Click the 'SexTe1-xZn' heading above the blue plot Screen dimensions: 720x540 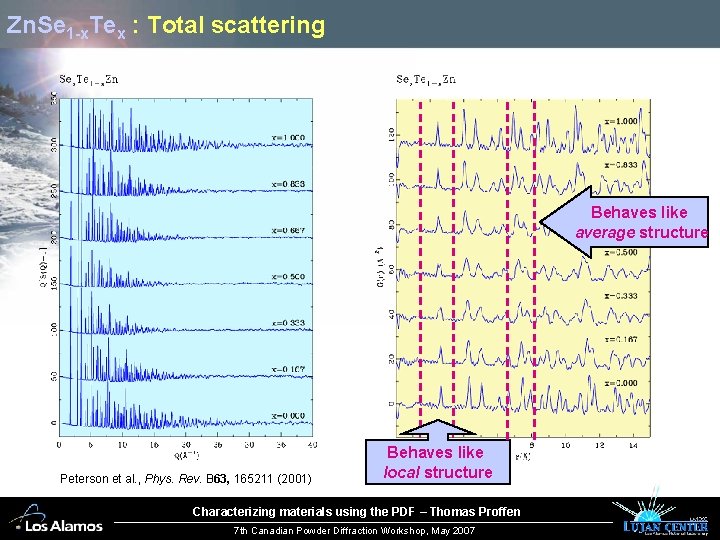pyautogui.click(x=89, y=80)
